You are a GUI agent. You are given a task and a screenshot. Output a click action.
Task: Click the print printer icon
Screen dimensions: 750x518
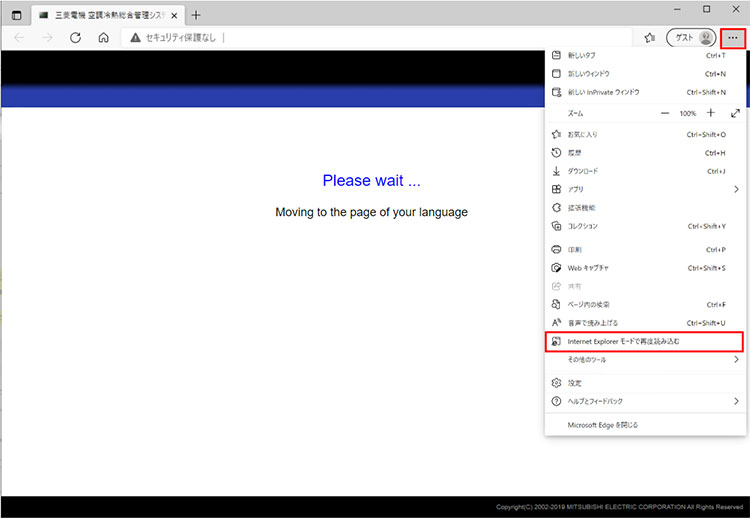[x=556, y=250]
